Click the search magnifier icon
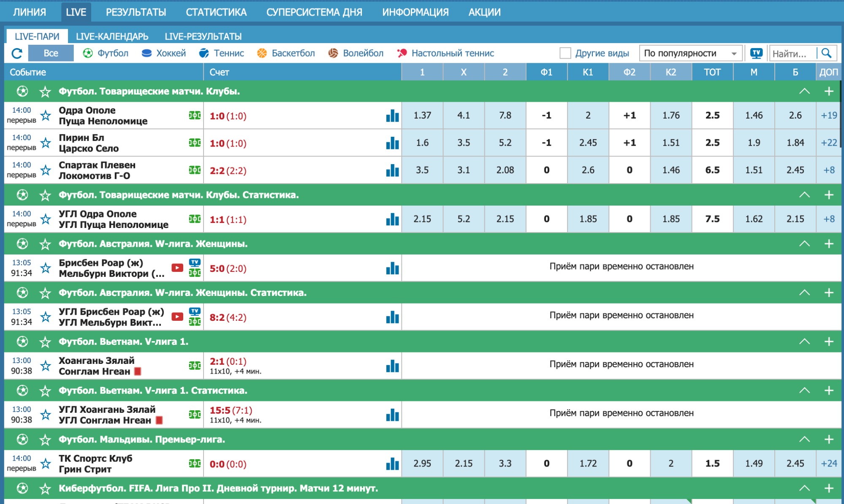 [826, 53]
